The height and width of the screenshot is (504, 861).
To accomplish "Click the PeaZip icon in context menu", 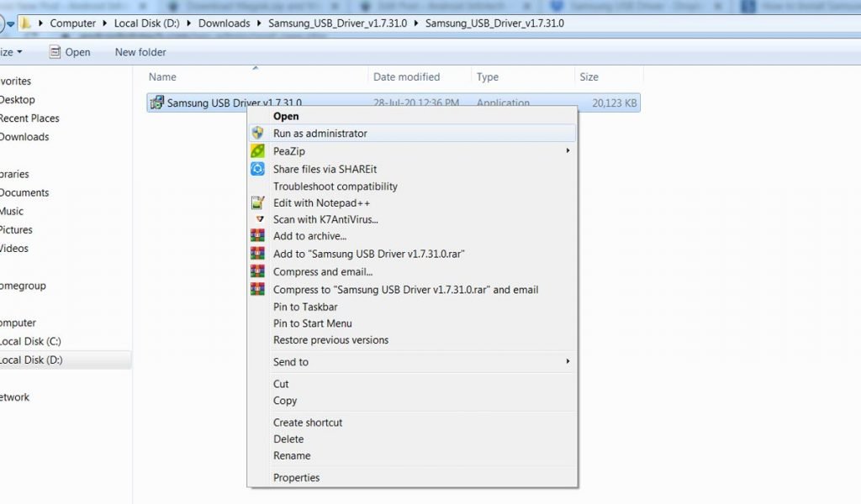I will coord(257,151).
